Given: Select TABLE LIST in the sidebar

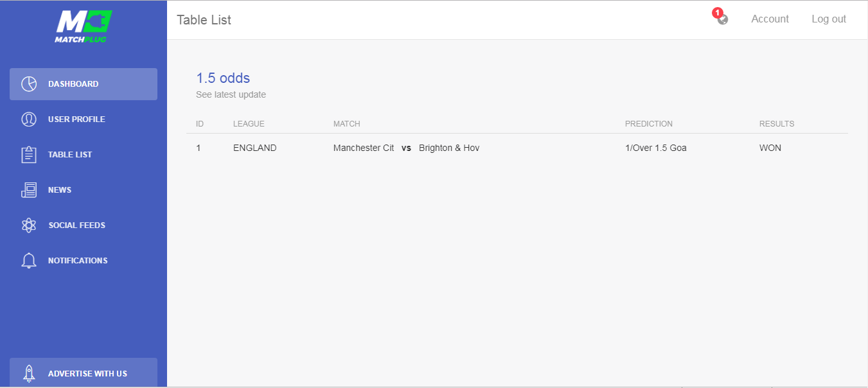Looking at the screenshot, I should [x=84, y=155].
